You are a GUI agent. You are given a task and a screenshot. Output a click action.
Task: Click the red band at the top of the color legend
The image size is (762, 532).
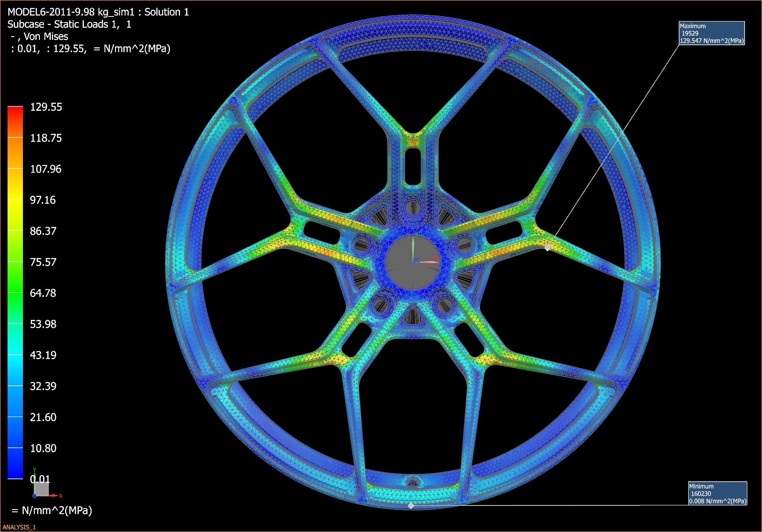tap(15, 110)
